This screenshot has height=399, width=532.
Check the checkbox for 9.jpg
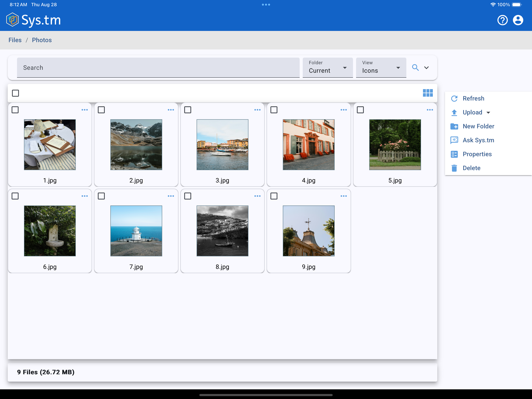tap(274, 196)
